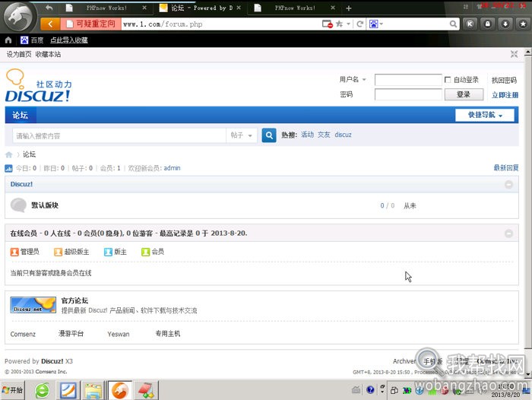532x400 pixels.
Task: Open the official forum link
Action: click(74, 300)
